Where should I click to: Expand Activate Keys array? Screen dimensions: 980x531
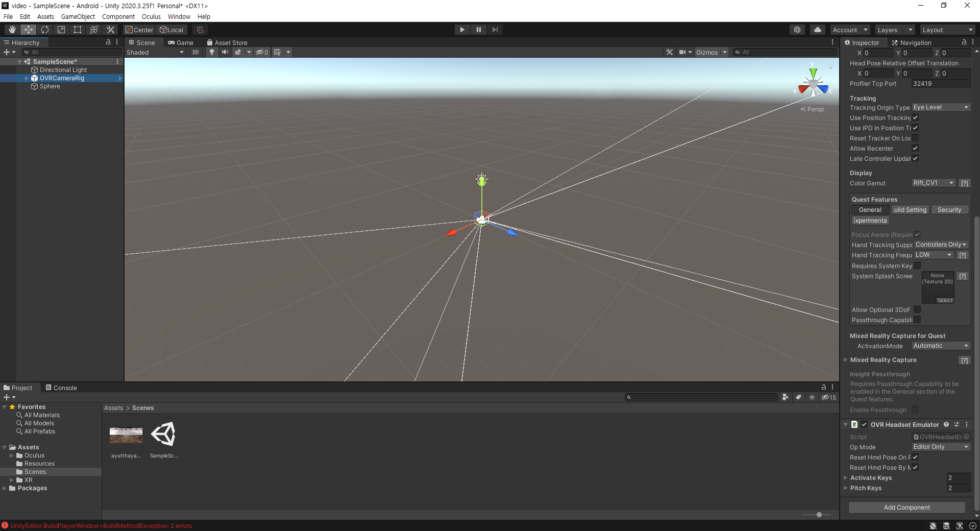pos(846,478)
